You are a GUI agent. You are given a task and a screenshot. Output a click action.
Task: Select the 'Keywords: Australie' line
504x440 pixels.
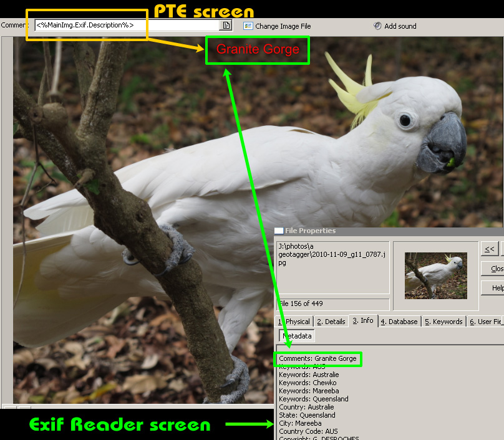(309, 375)
